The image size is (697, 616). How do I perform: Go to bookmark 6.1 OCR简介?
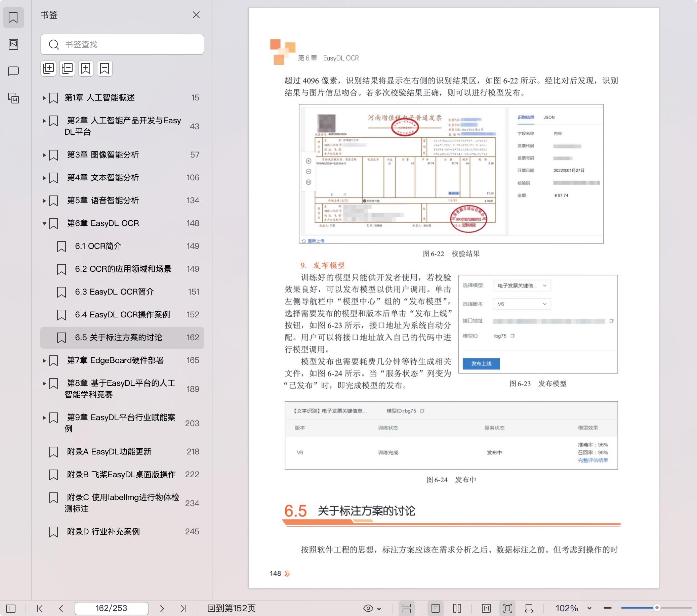pos(122,246)
